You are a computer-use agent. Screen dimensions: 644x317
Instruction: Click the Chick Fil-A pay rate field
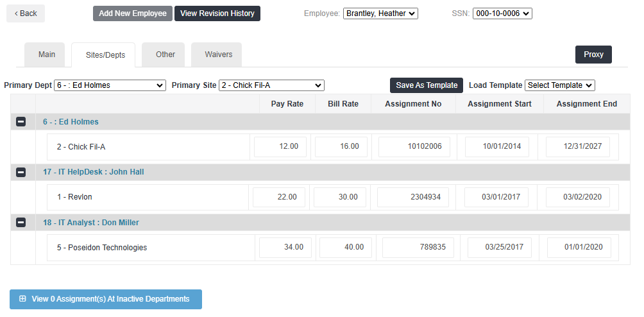pyautogui.click(x=280, y=147)
